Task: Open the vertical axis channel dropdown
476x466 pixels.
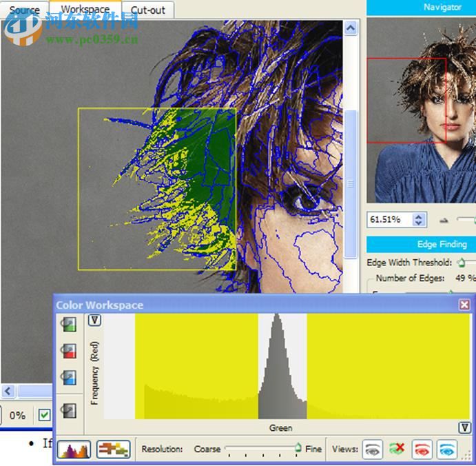Action: pyautogui.click(x=94, y=321)
